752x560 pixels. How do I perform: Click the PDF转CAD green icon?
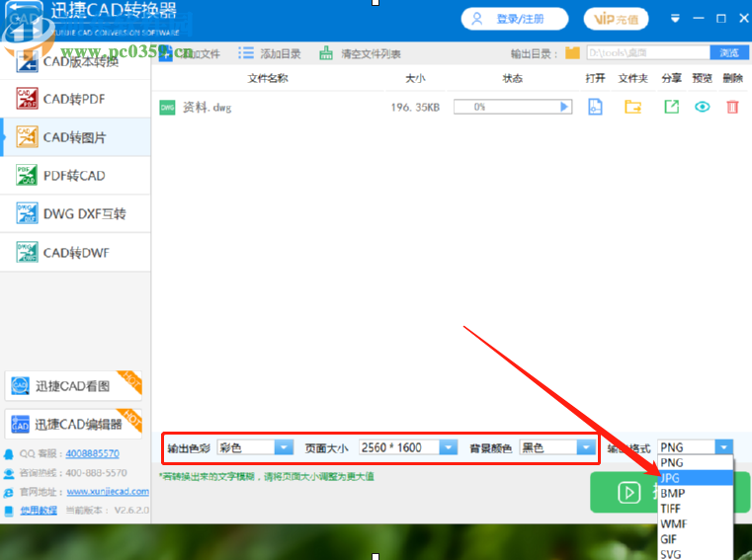click(x=27, y=175)
